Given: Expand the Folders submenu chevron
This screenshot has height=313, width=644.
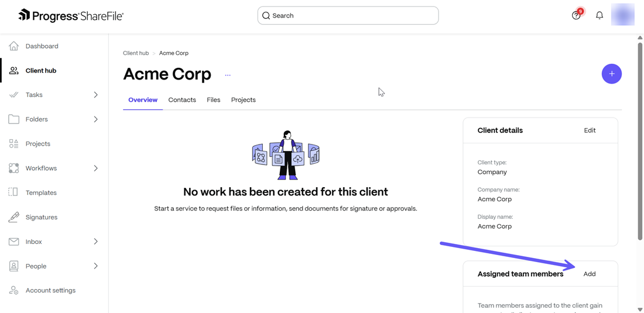Looking at the screenshot, I should click(96, 119).
